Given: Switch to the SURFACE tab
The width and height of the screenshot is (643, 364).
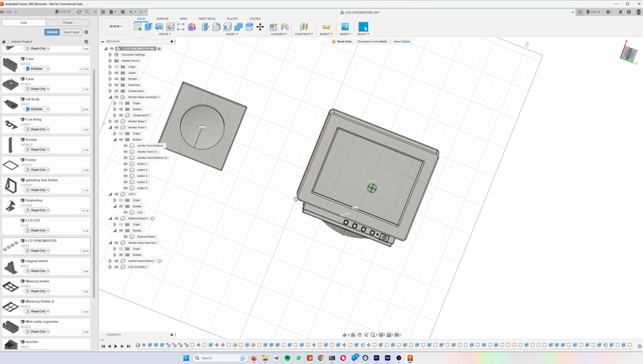Looking at the screenshot, I should pos(162,18).
